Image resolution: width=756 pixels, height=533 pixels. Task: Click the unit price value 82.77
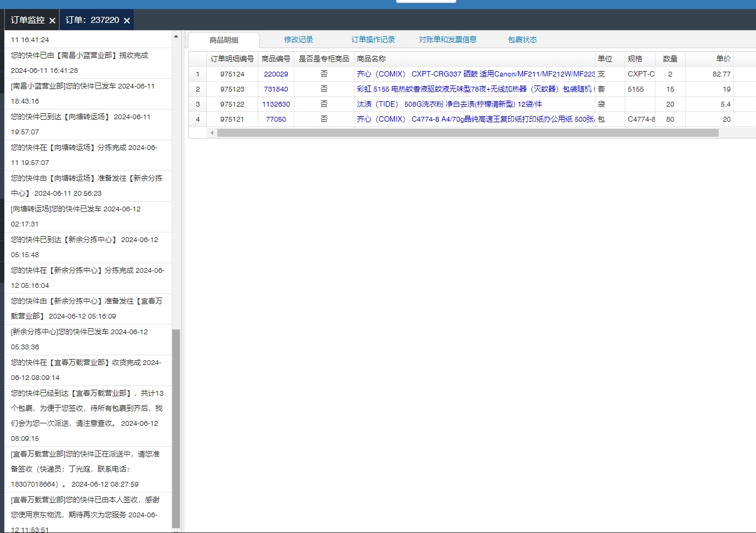click(x=721, y=74)
